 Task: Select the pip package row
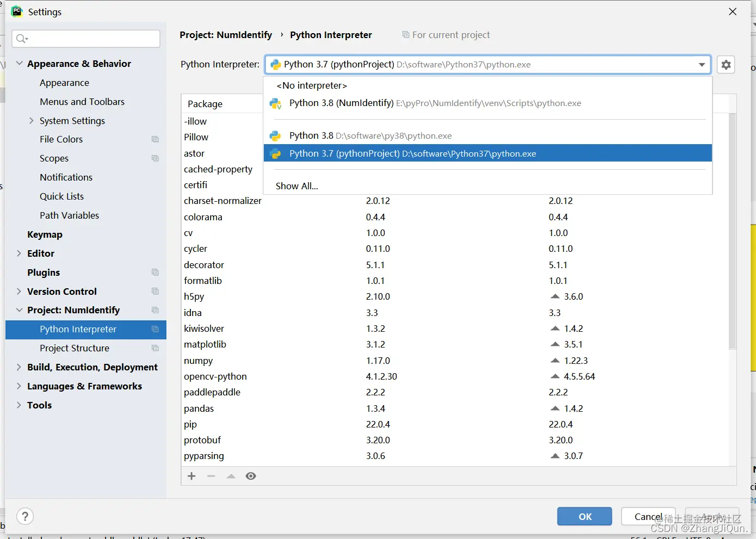tap(455, 424)
